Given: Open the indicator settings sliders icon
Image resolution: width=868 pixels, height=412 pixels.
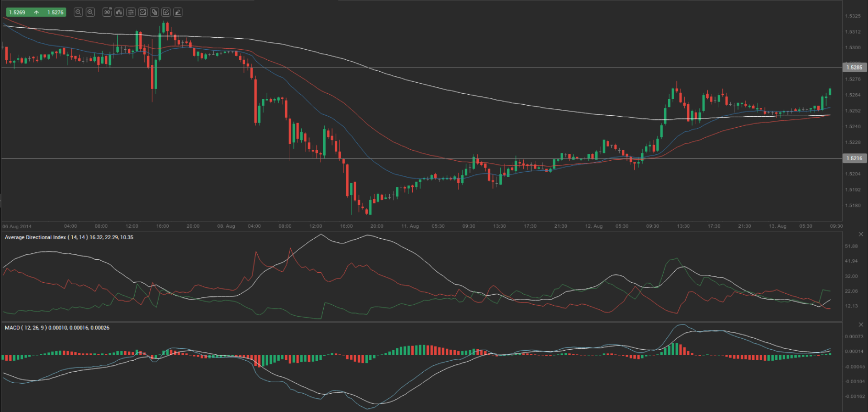Looking at the screenshot, I should coord(131,12).
